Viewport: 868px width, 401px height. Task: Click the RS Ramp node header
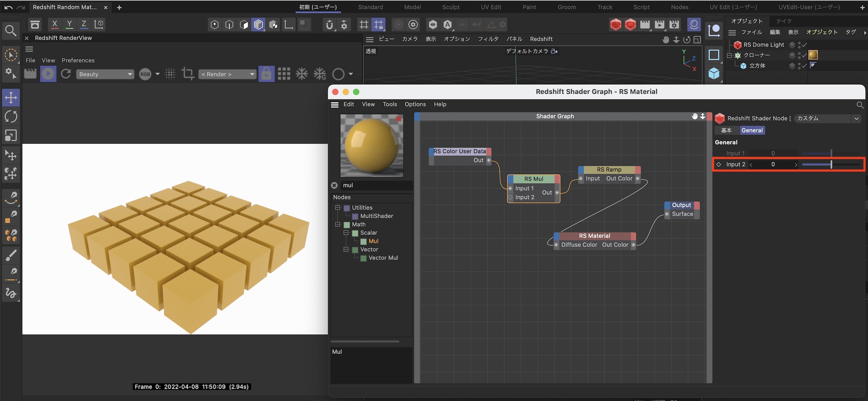click(x=609, y=170)
